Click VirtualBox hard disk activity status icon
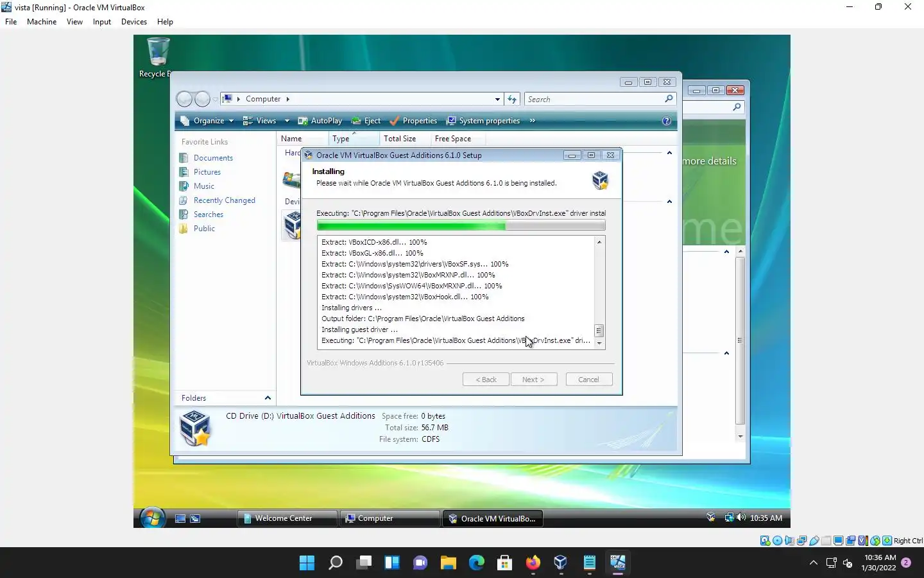Viewport: 924px width, 578px height. click(x=765, y=541)
